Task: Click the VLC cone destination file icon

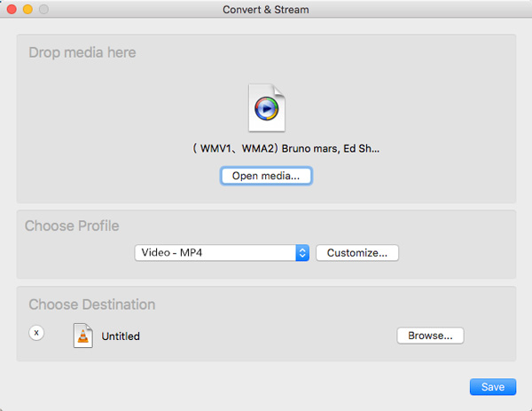Action: click(83, 336)
